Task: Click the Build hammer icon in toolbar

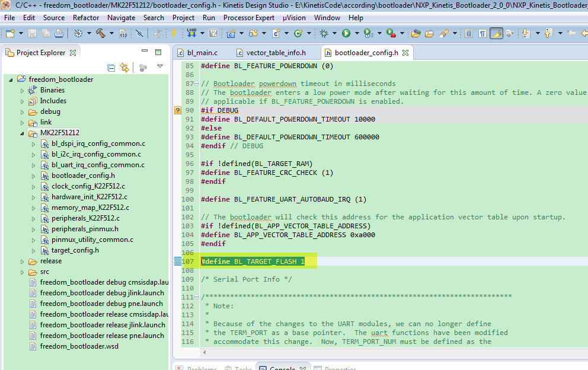Action: [100, 33]
